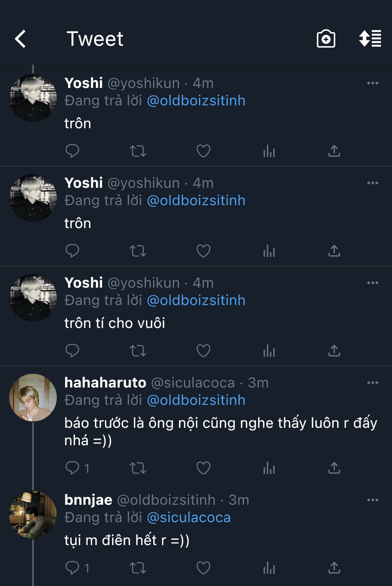Image resolution: width=392 pixels, height=586 pixels.
Task: Reply to Yoshi's first "trôn" tweet
Action: [x=72, y=151]
